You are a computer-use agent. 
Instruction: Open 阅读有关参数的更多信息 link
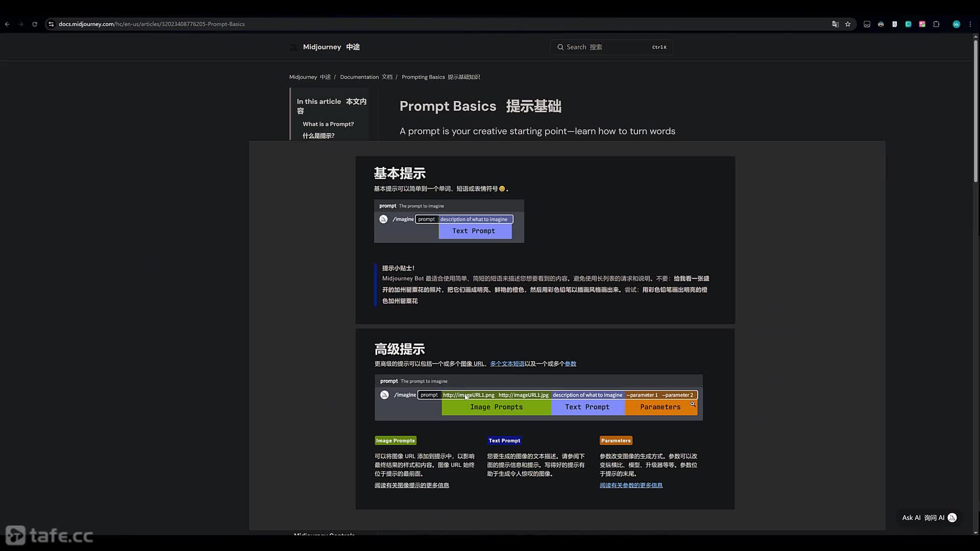[631, 485]
